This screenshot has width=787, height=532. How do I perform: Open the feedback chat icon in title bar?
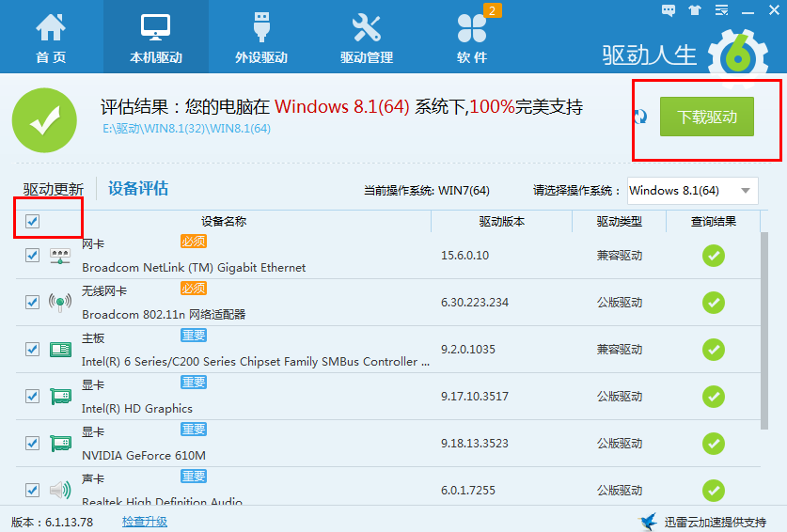tap(668, 10)
